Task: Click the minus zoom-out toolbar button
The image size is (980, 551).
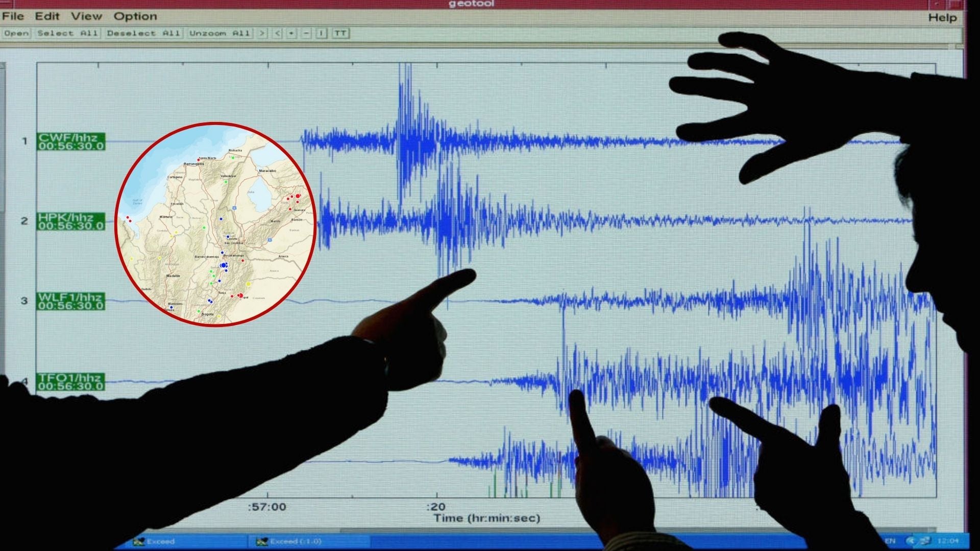Action: coord(306,33)
